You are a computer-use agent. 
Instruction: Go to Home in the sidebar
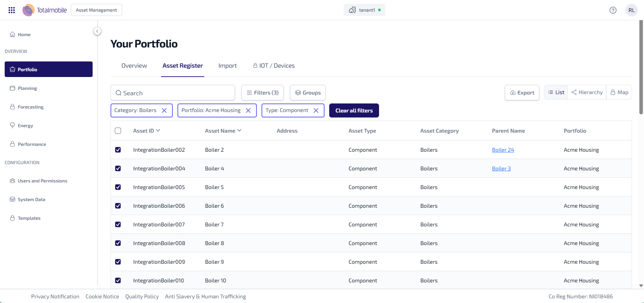point(24,35)
